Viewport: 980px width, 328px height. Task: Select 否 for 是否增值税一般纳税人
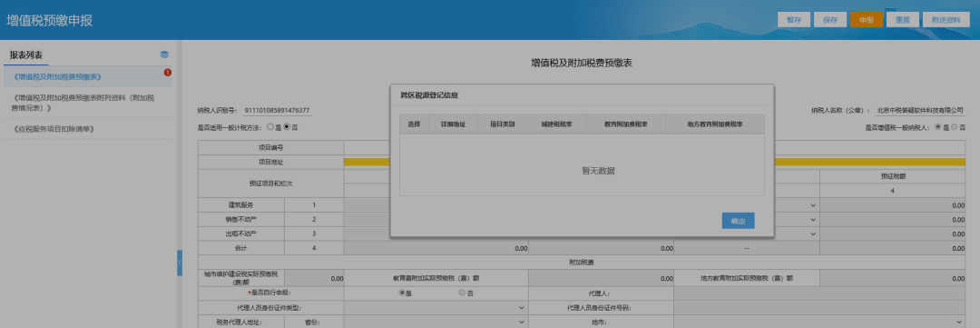pyautogui.click(x=954, y=127)
